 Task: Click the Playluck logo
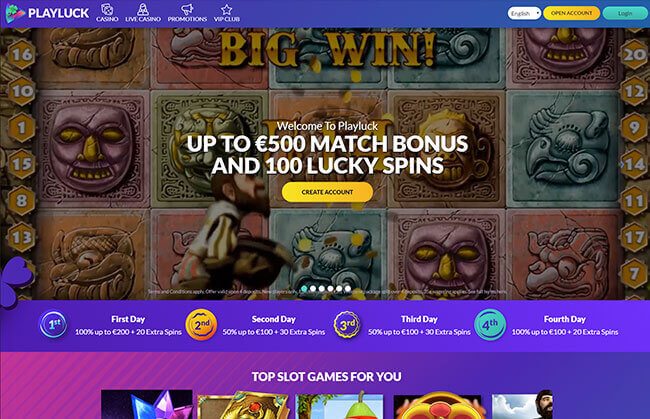47,13
